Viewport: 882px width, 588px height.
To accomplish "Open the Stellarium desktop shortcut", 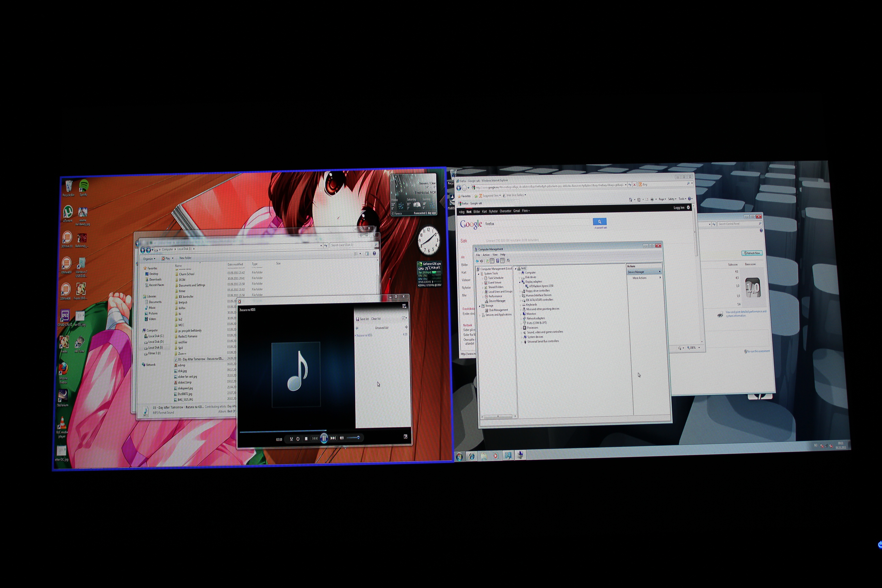I will 63,398.
